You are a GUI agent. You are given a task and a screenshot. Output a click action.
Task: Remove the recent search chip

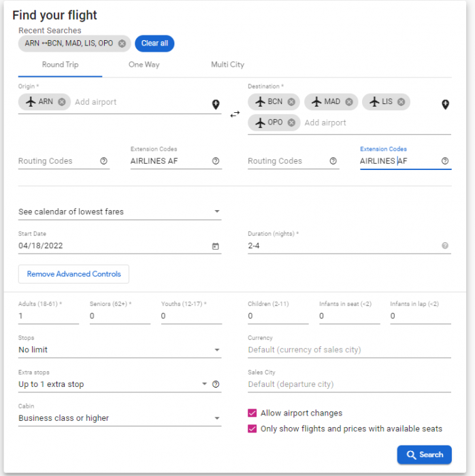coord(122,44)
